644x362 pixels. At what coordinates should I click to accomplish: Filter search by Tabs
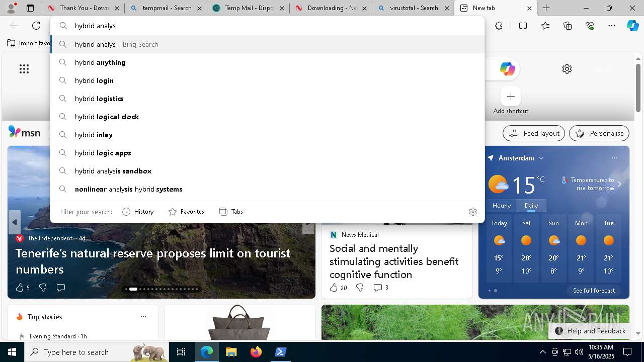231,212
